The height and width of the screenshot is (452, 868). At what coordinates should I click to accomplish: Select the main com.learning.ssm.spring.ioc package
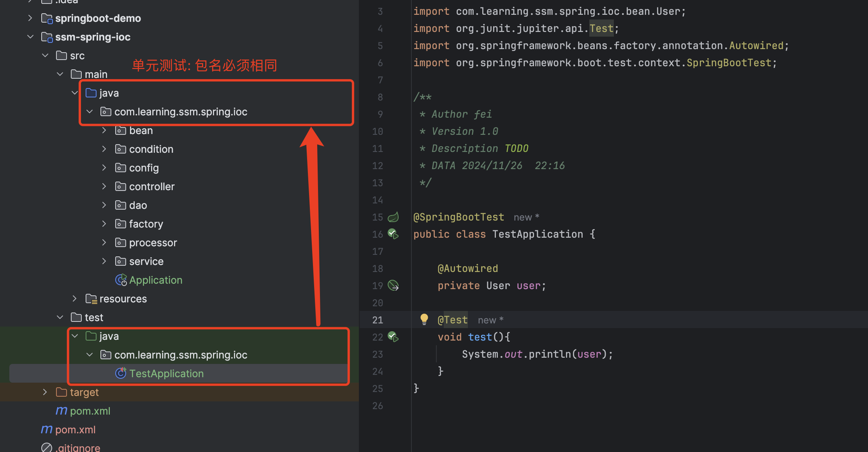pyautogui.click(x=181, y=112)
